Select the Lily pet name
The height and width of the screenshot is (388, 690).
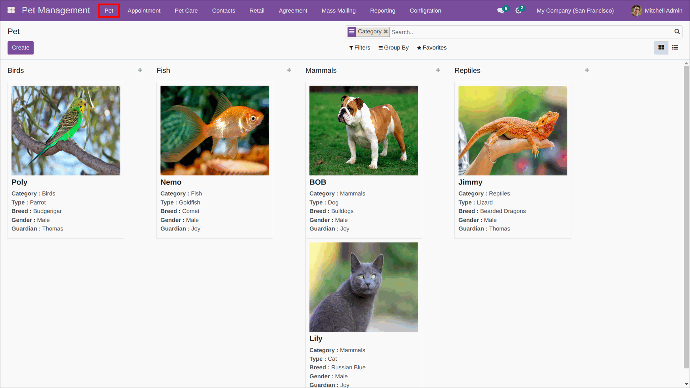click(316, 338)
